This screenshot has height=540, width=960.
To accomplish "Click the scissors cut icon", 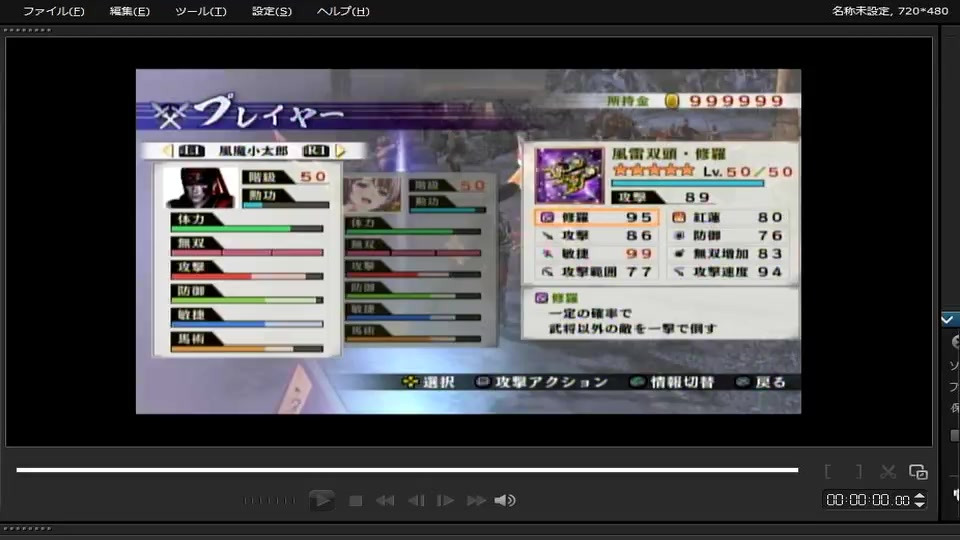I will (888, 471).
